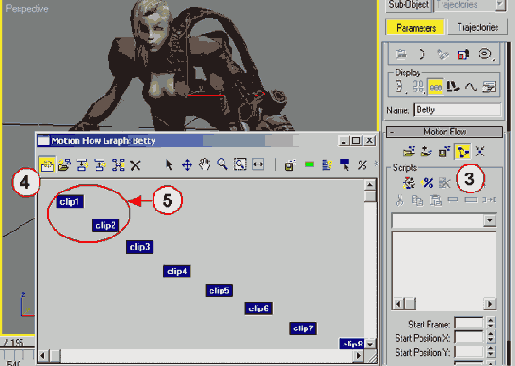
Task: Click the Shared Motion Flow X icon
Action: tap(480, 151)
